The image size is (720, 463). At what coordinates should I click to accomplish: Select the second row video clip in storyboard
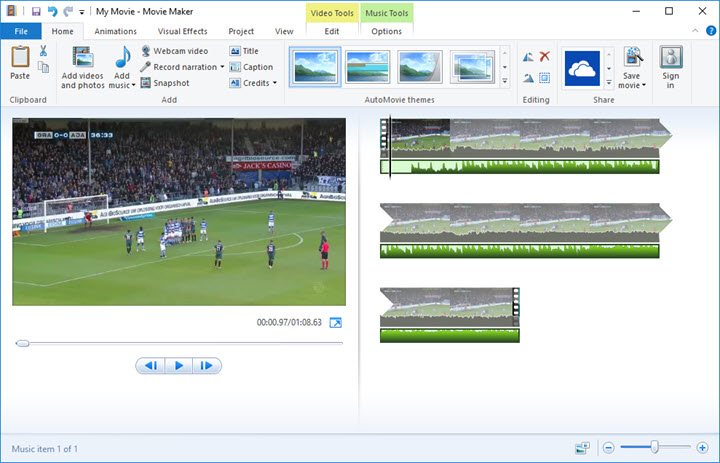pyautogui.click(x=526, y=222)
